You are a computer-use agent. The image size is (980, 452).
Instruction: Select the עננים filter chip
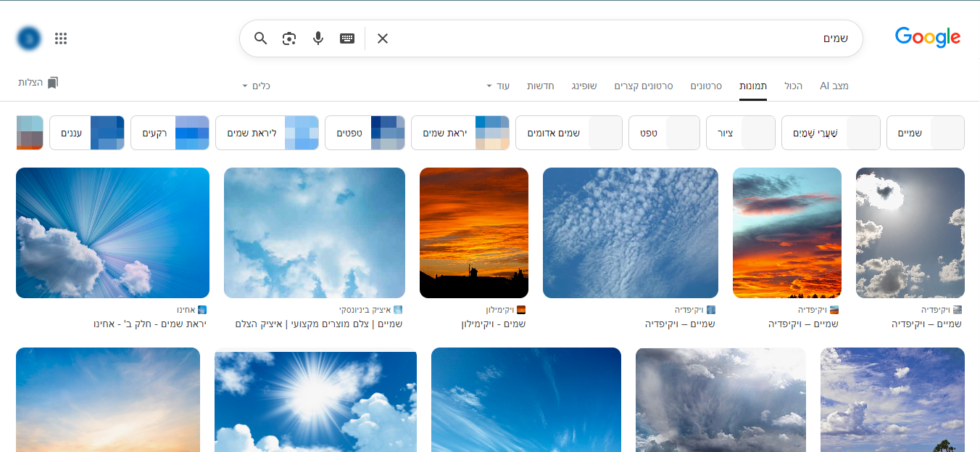click(x=87, y=133)
